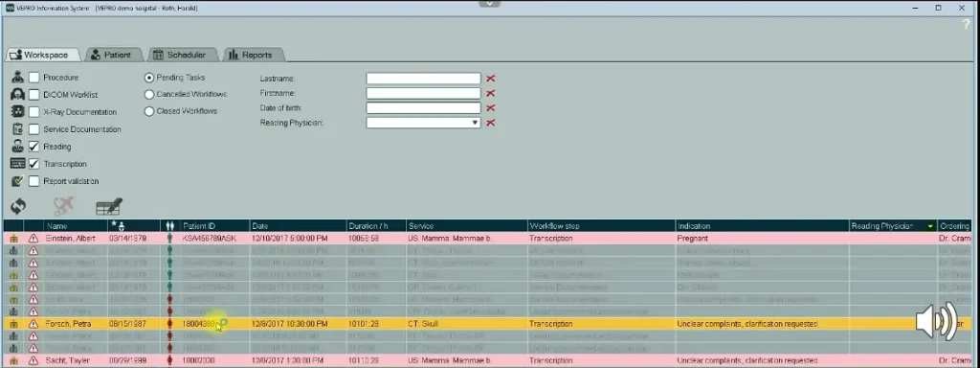This screenshot has width=980, height=368.
Task: Click the Transcription keyboard icon
Action: coord(17,163)
